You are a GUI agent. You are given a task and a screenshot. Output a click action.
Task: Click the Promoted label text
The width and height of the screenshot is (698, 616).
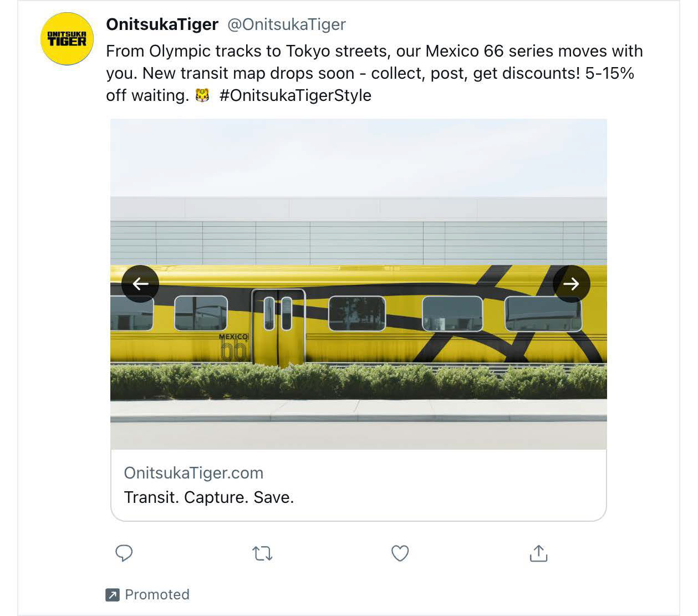(157, 595)
